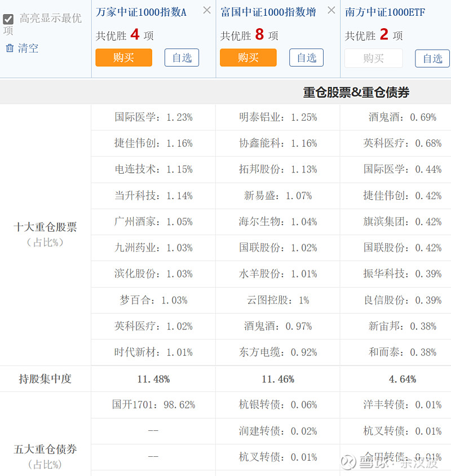Open the 万家中证1000指数A fund link
Viewport: 451px width, 476px height.
(141, 12)
